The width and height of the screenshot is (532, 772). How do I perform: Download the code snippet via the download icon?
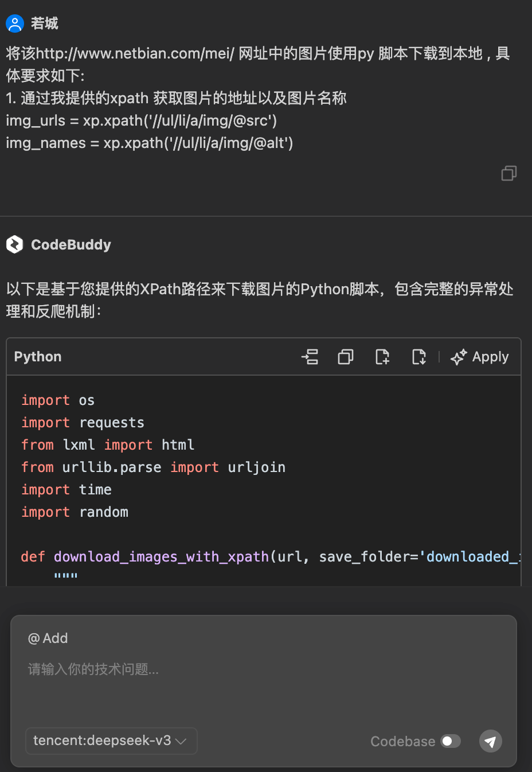[x=418, y=356]
